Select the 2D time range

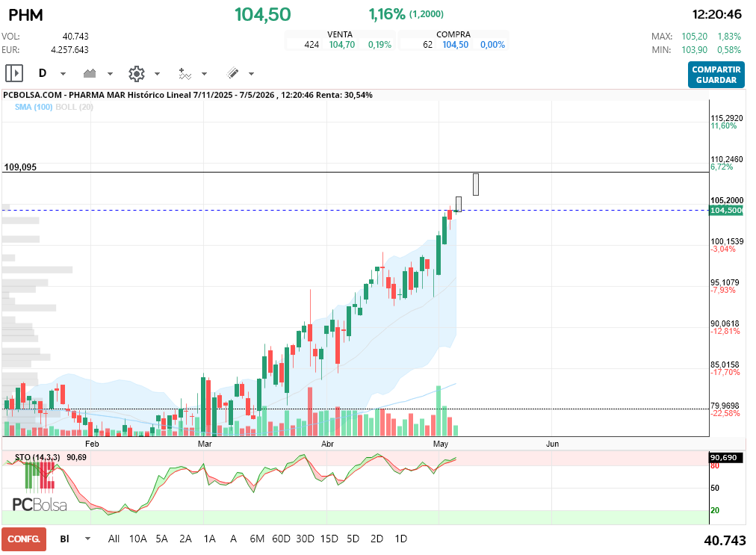[377, 539]
